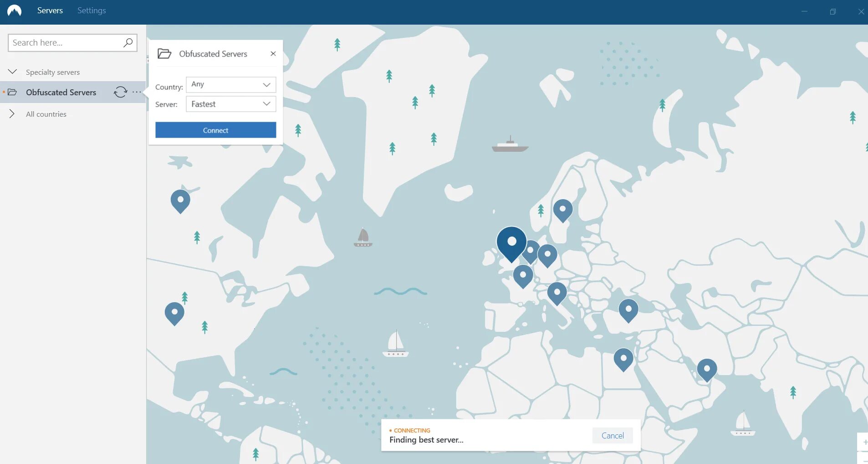Click the refresh arrows on Obfuscated Servers row
Image resolution: width=868 pixels, height=464 pixels.
click(x=120, y=92)
